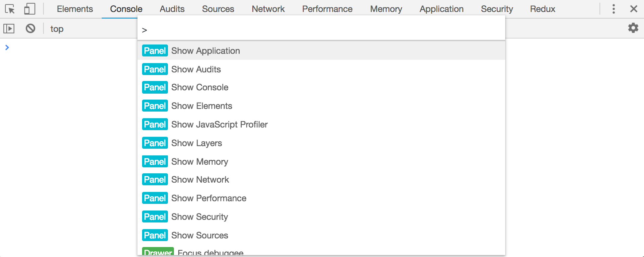Show the console sidebar icon

(9, 29)
